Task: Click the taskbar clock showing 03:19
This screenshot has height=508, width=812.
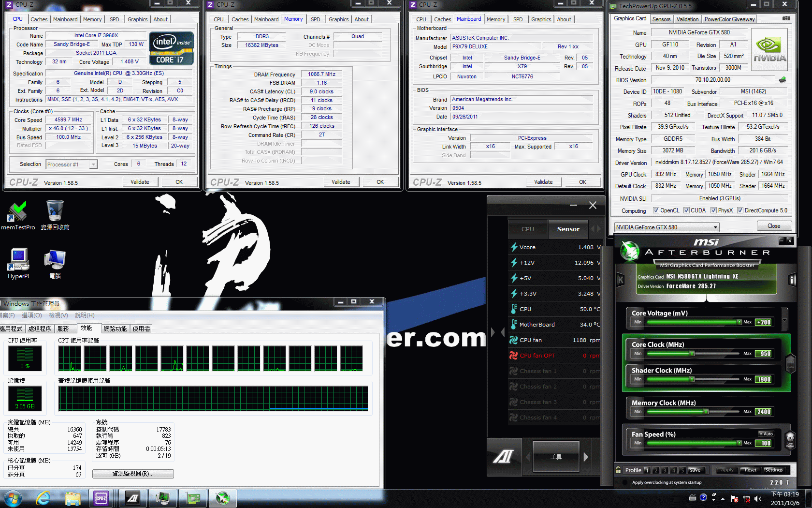Action: click(785, 498)
